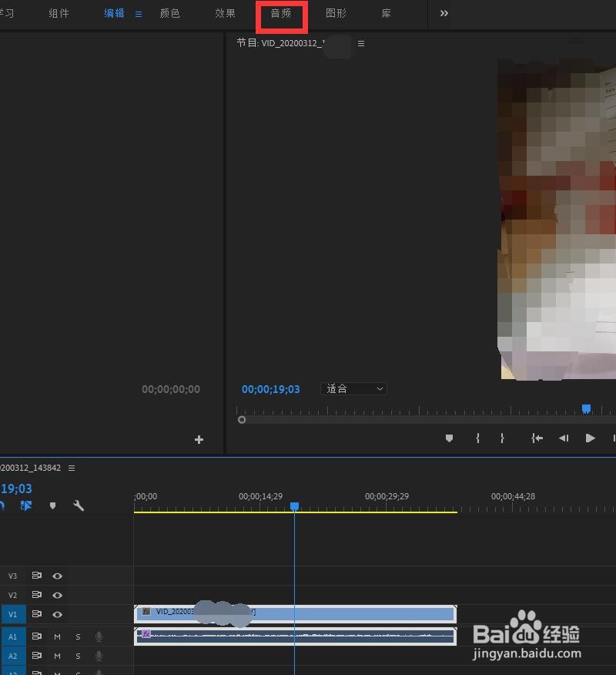Screen dimensions: 616x675
Task: Add marker button in timeline header
Action: tap(52, 505)
